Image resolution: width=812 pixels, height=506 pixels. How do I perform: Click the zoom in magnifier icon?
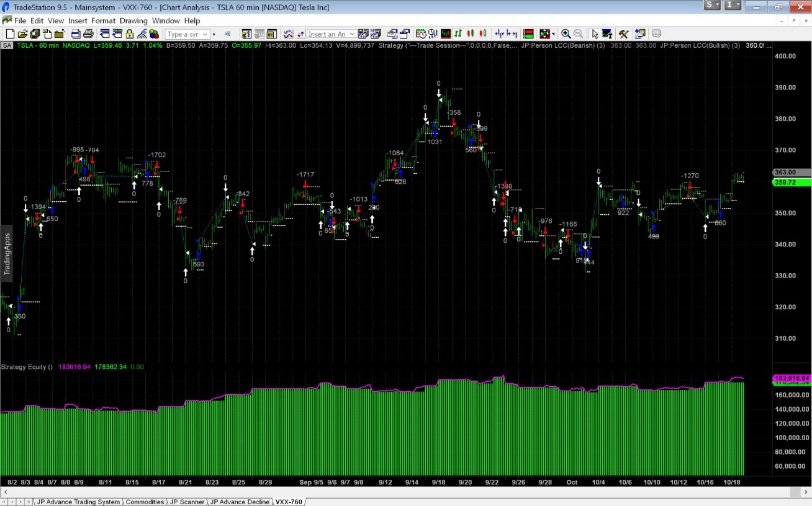tap(566, 34)
